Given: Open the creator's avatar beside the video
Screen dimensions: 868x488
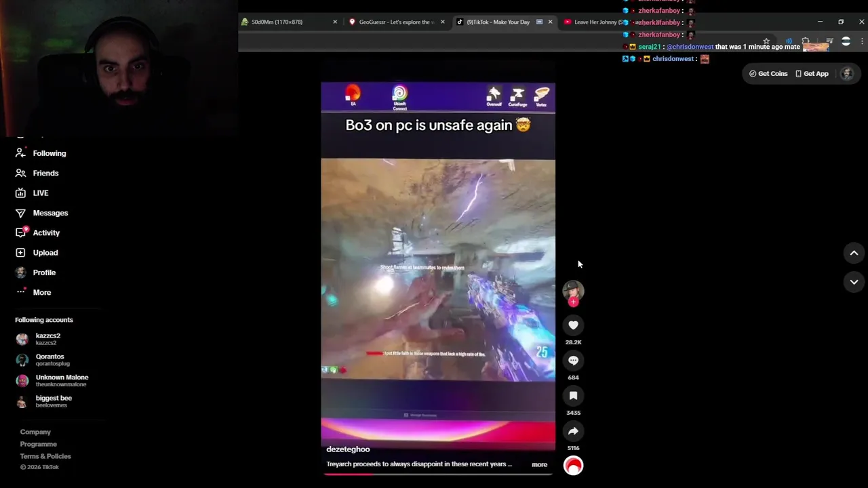Looking at the screenshot, I should coord(573,290).
